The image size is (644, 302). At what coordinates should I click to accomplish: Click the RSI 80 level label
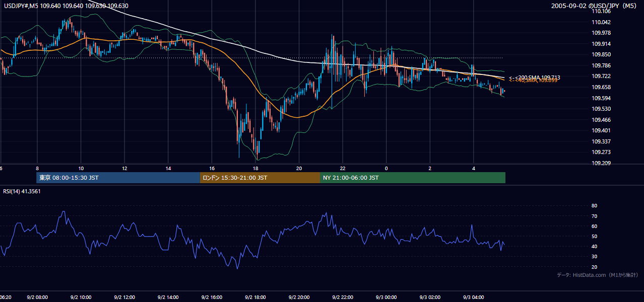point(594,206)
